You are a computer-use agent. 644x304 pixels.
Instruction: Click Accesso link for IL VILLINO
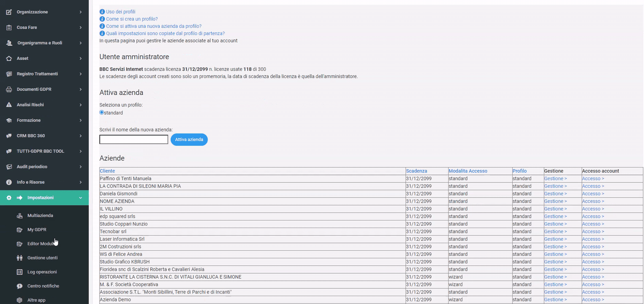pos(593,209)
